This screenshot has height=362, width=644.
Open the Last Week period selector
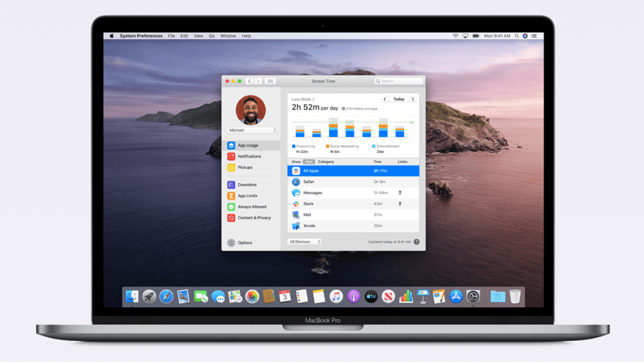pyautogui.click(x=303, y=99)
